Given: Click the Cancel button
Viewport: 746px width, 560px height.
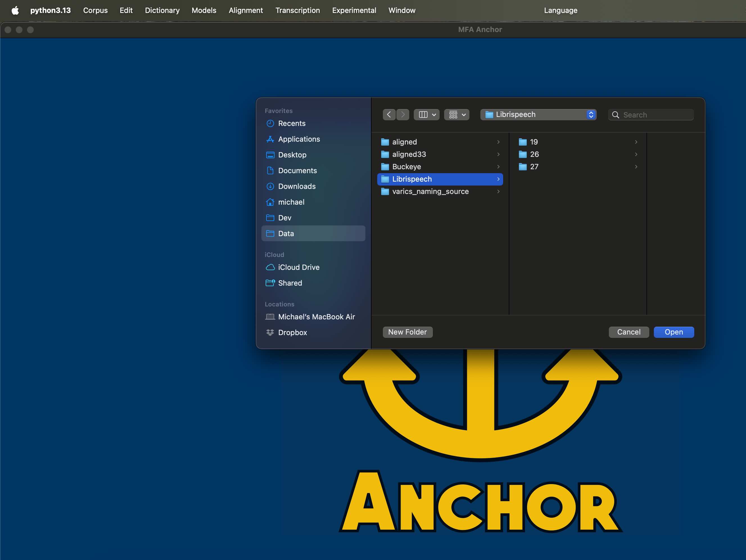Looking at the screenshot, I should (x=629, y=332).
